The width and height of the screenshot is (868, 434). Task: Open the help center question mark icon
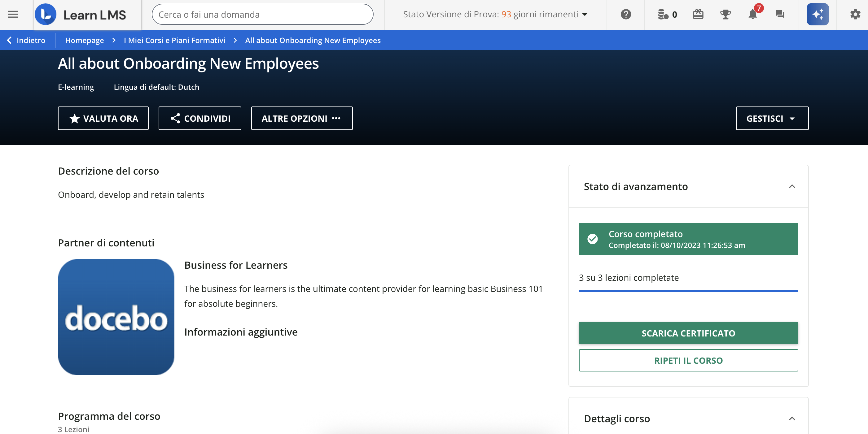pyautogui.click(x=626, y=14)
